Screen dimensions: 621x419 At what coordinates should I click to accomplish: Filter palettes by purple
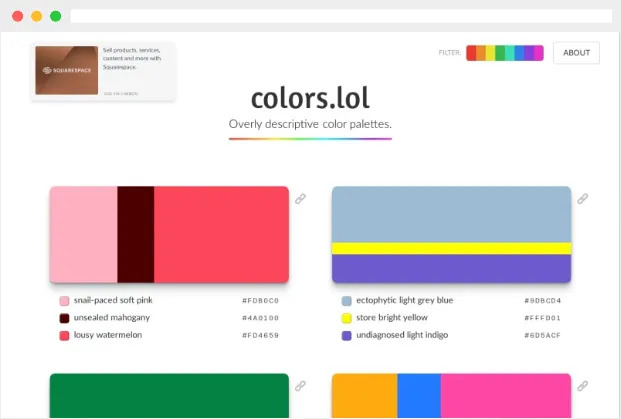(529, 53)
